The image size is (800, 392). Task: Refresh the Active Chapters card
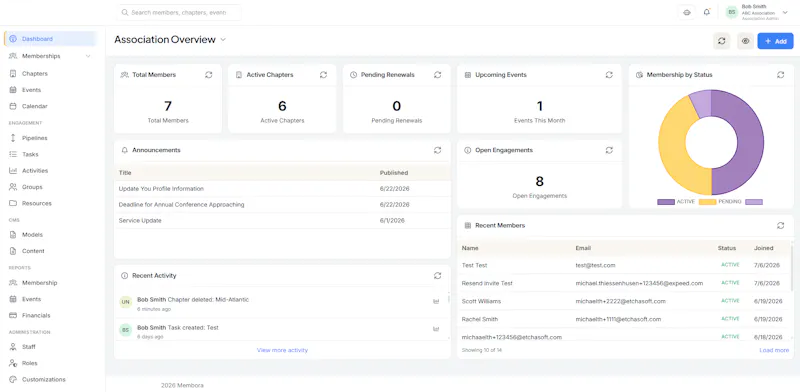pyautogui.click(x=323, y=75)
